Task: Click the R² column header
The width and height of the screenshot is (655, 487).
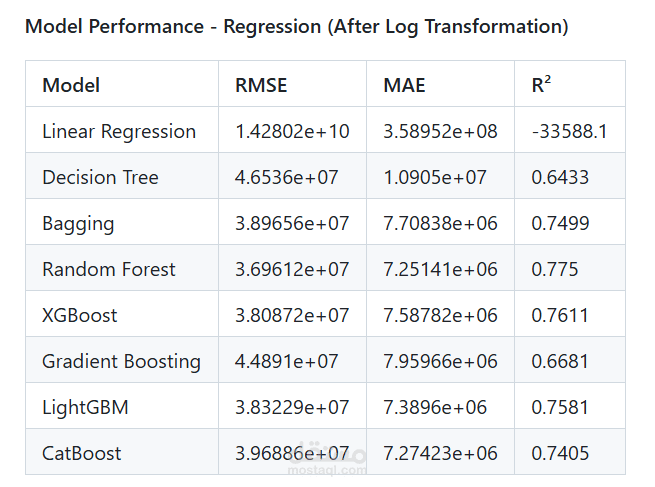Action: 541,85
